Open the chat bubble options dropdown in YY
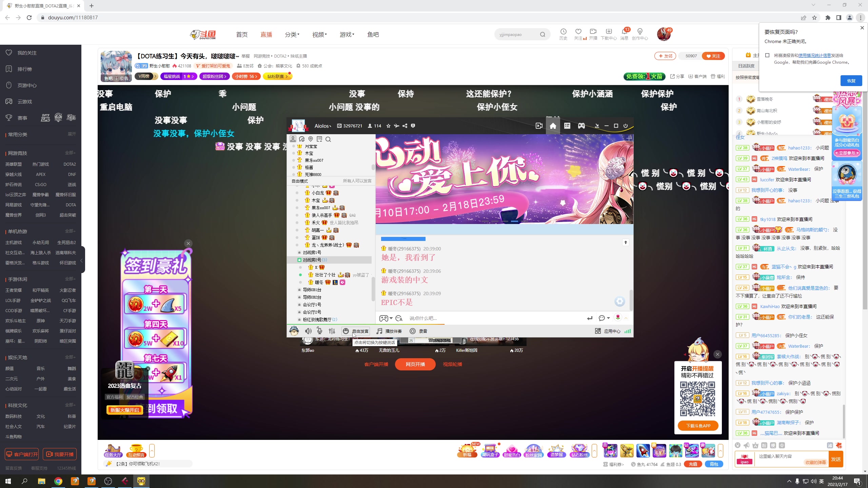868x488 pixels. point(604,318)
